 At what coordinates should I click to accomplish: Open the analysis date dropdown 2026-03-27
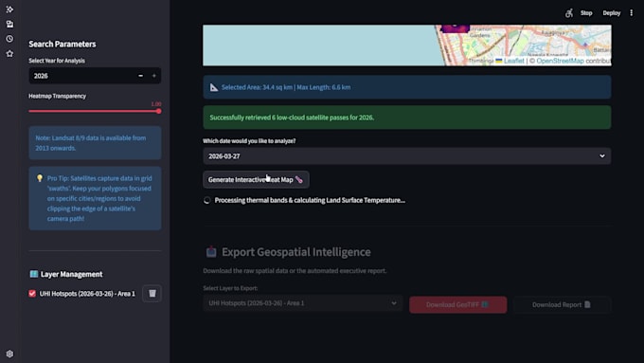406,156
